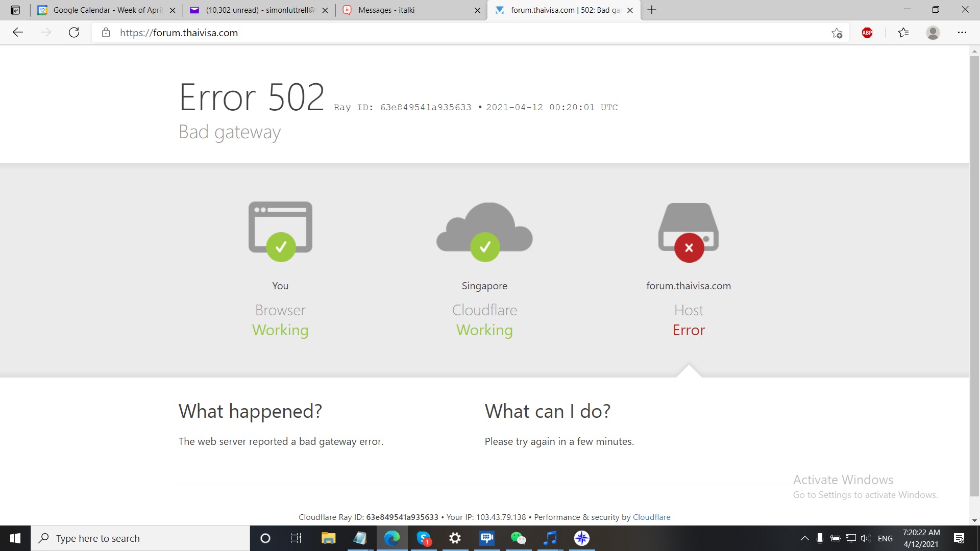Click the taskbar search box

(x=140, y=538)
